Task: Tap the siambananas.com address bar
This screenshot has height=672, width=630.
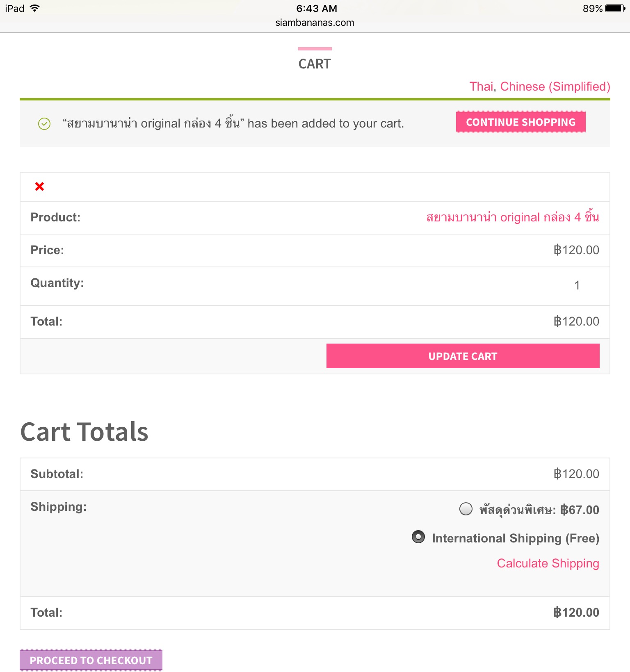Action: click(x=315, y=23)
